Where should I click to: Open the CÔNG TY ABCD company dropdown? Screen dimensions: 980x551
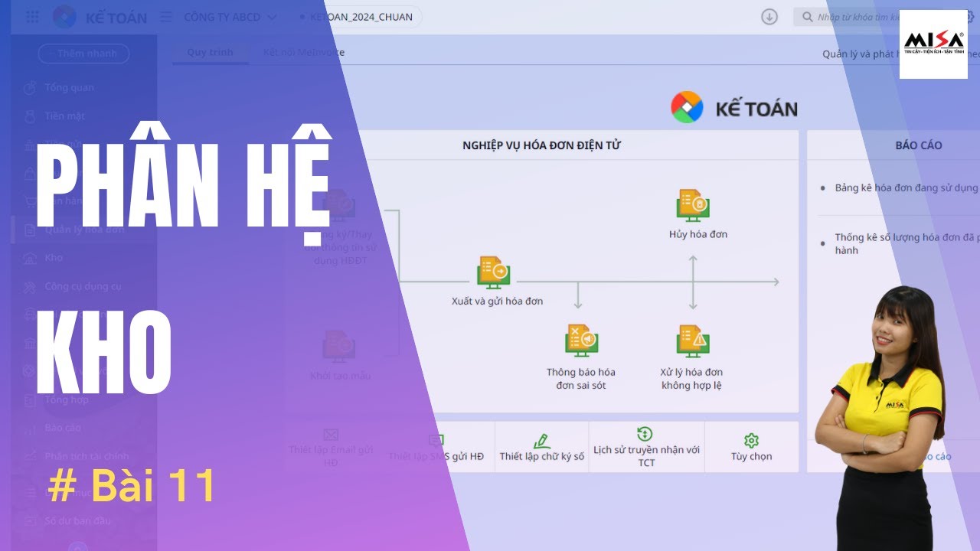coord(230,17)
